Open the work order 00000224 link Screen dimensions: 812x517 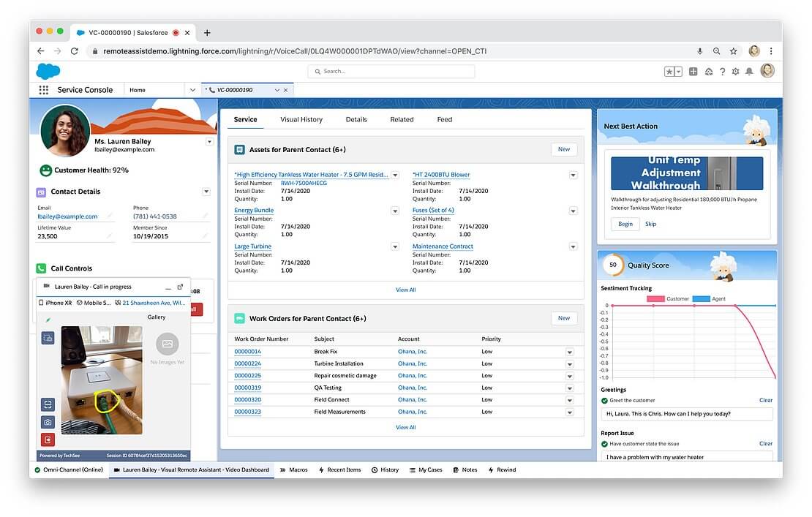(247, 363)
